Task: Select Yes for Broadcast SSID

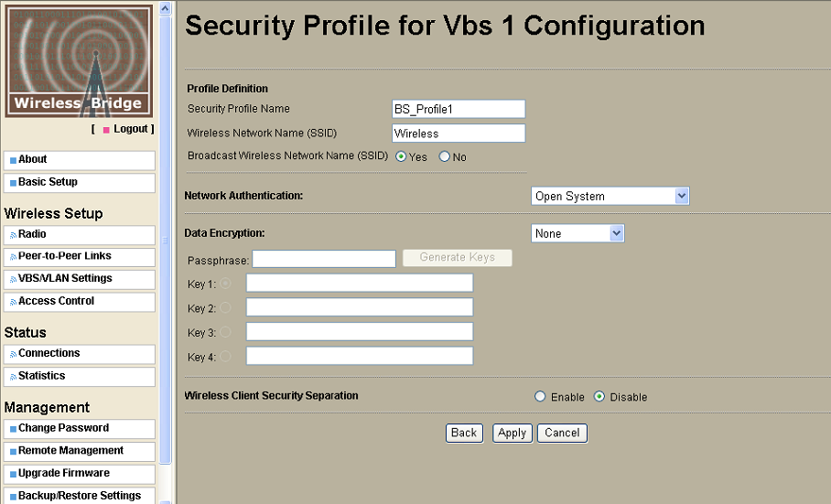Action: pos(401,156)
